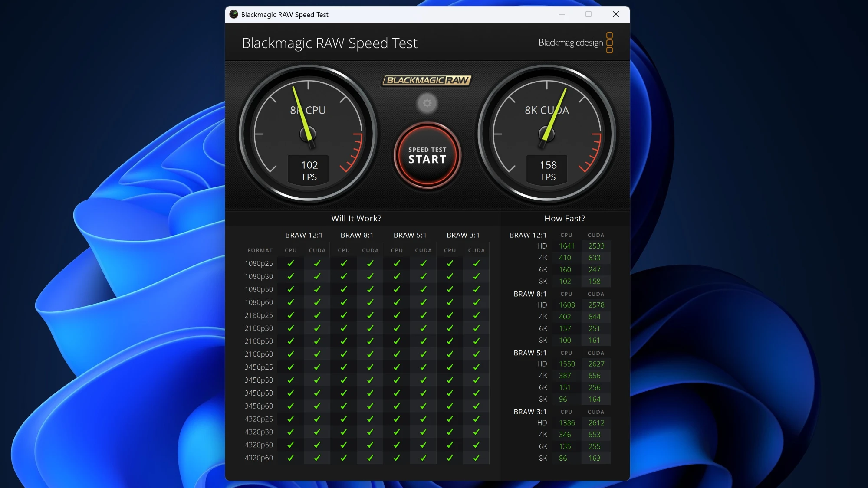Screen dimensions: 868x488
Task: Open settings via the gear icon
Action: [427, 103]
